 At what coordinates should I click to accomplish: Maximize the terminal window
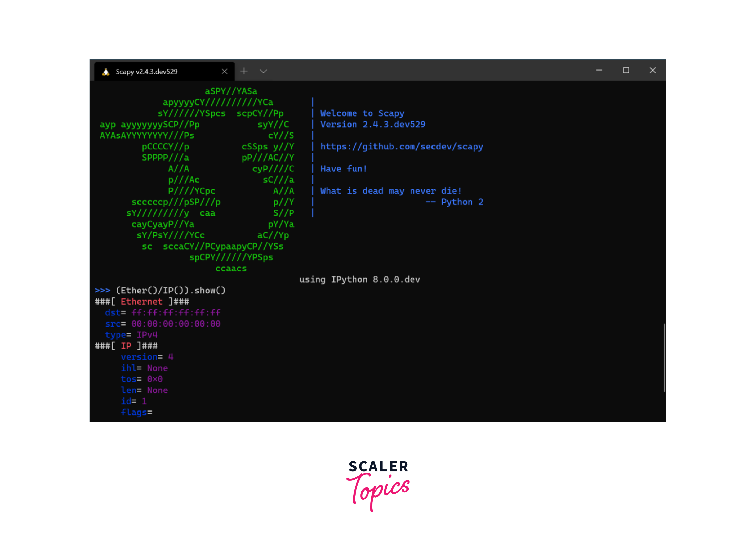(x=626, y=70)
